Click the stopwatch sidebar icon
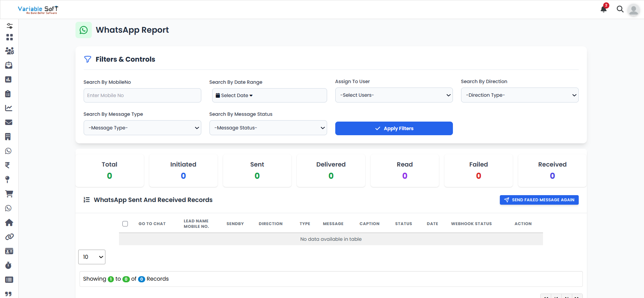Viewport: 644px width, 298px height. pos(9,265)
